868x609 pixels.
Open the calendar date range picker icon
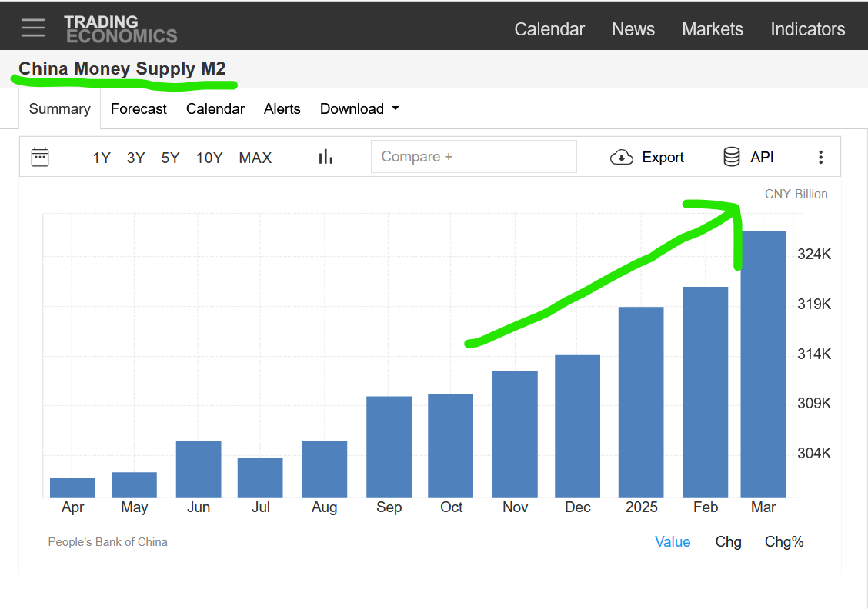pos(40,157)
